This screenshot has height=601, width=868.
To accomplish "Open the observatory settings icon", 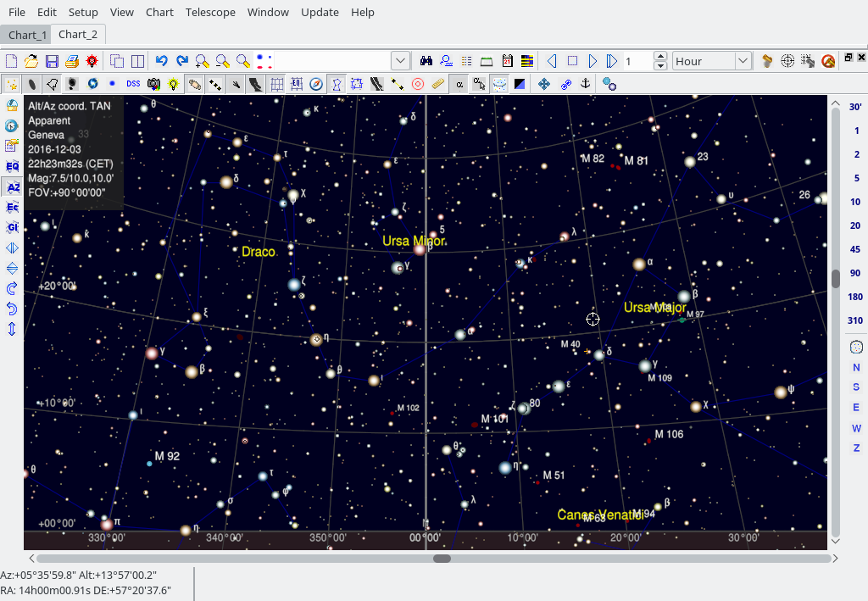I will click(12, 105).
